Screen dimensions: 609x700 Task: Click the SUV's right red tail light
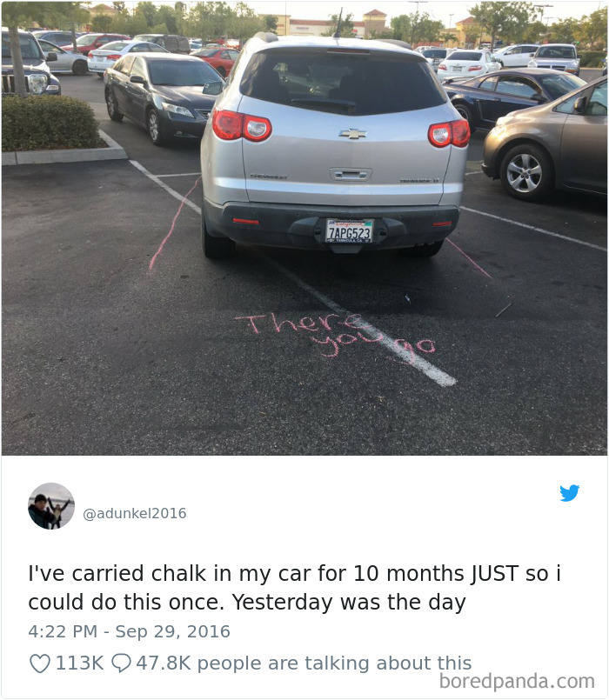pyautogui.click(x=449, y=134)
